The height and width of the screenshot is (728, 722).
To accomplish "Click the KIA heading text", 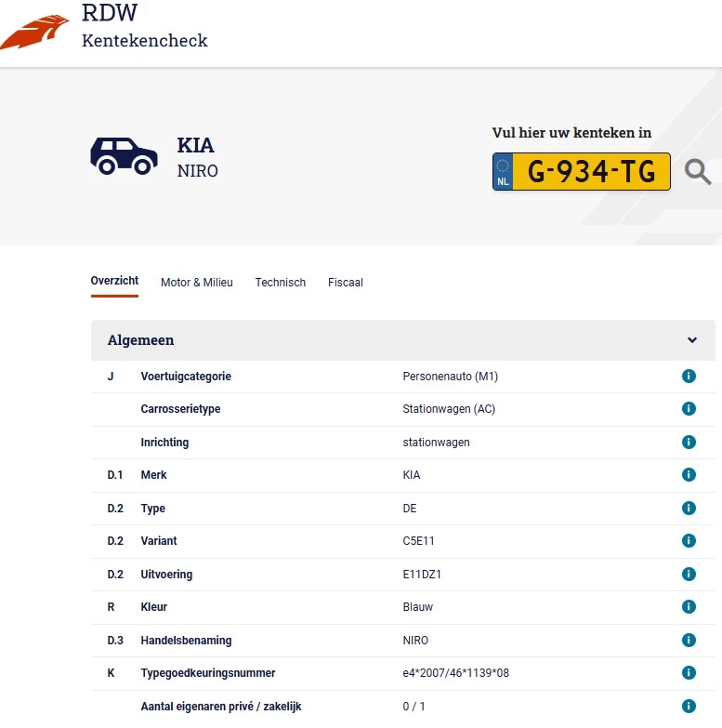I will (x=195, y=145).
